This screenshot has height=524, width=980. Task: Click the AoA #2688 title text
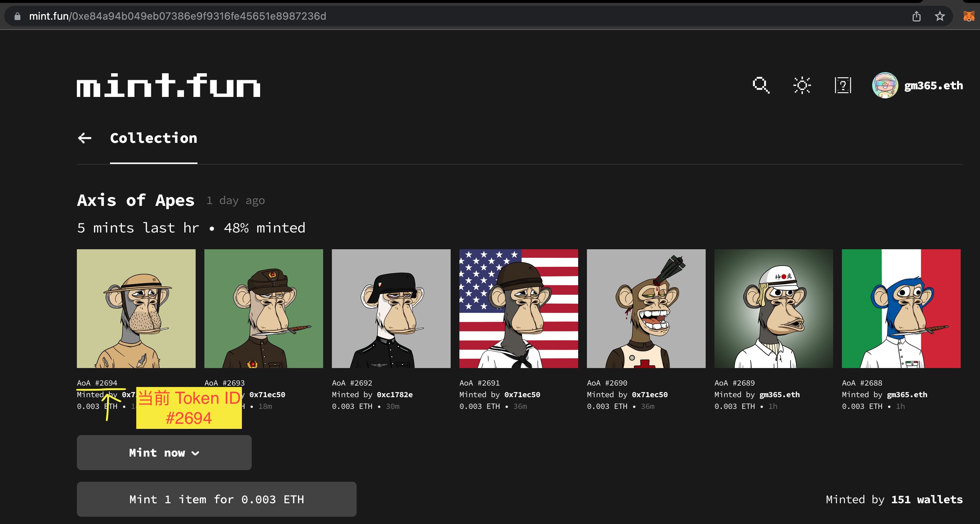[862, 383]
